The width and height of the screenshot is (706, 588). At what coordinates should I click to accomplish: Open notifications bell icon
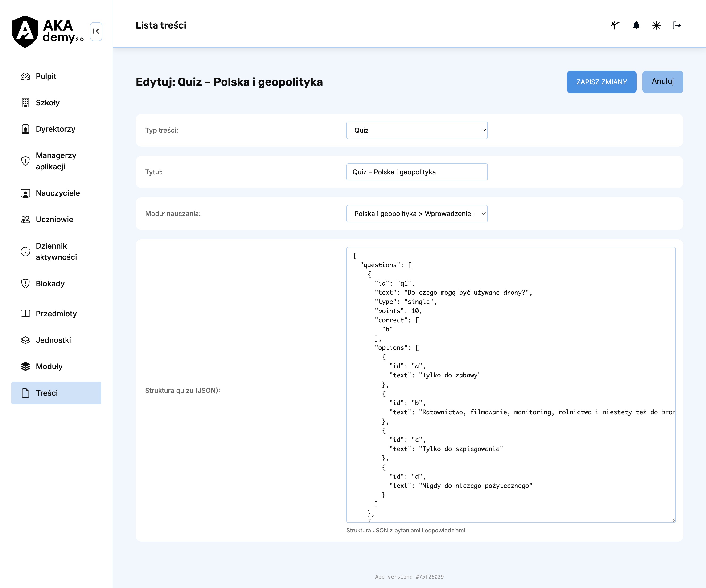tap(636, 25)
